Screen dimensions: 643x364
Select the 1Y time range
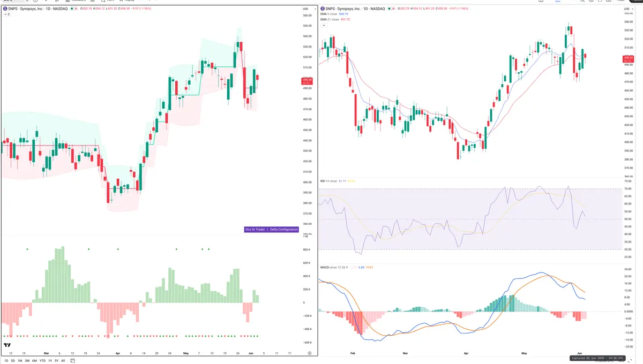pyautogui.click(x=50, y=361)
